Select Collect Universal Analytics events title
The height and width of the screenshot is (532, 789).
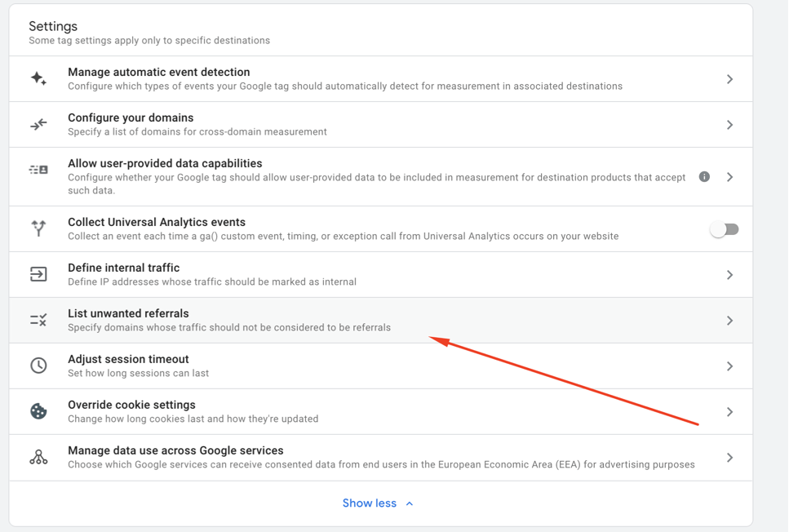(157, 222)
